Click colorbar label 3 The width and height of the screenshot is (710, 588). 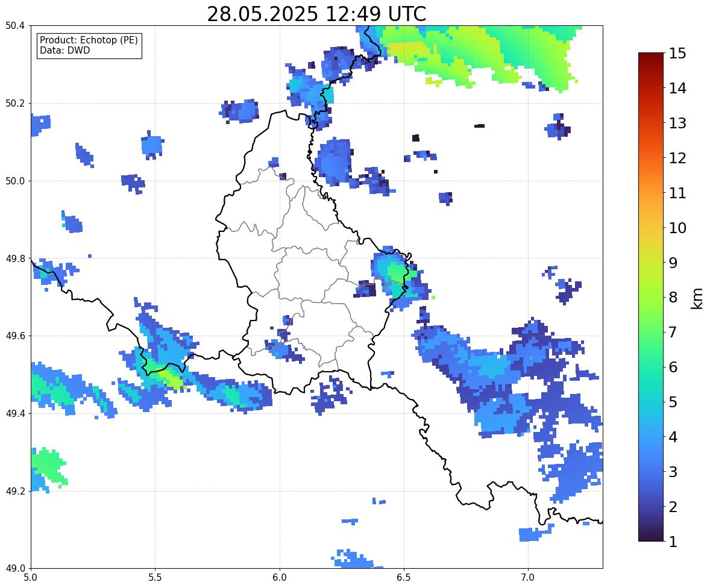coord(673,472)
